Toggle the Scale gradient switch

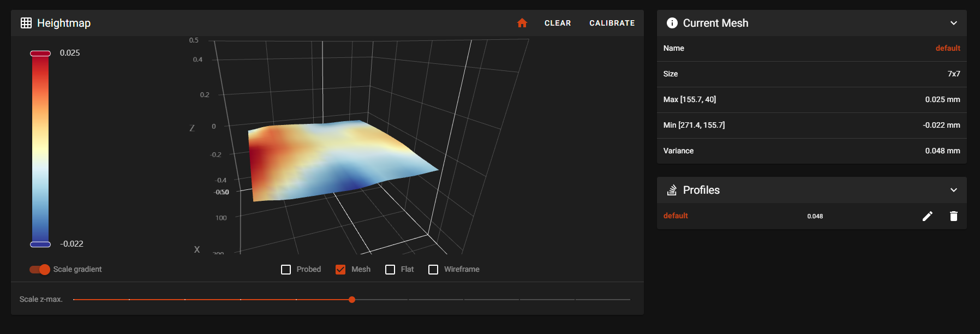(x=40, y=270)
